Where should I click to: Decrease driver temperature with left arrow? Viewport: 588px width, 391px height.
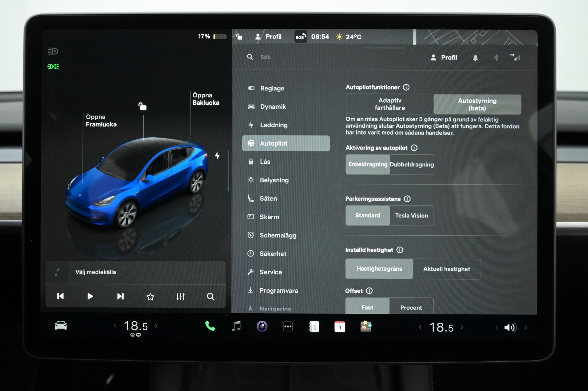coord(115,326)
